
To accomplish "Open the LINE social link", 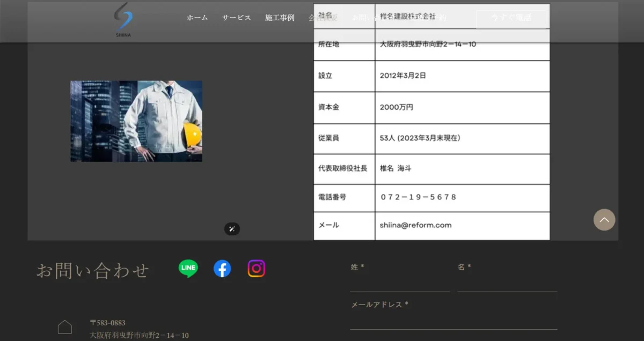I will tap(188, 268).
